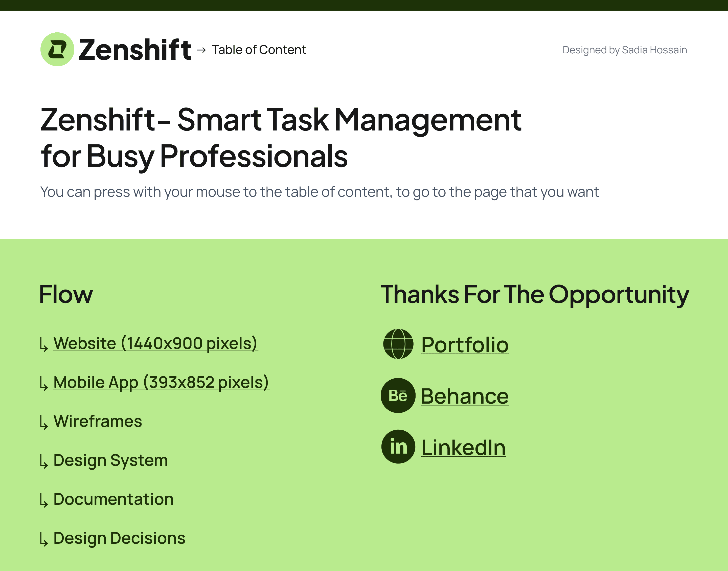Go to the Wireframes page link
The width and height of the screenshot is (728, 571).
point(98,421)
